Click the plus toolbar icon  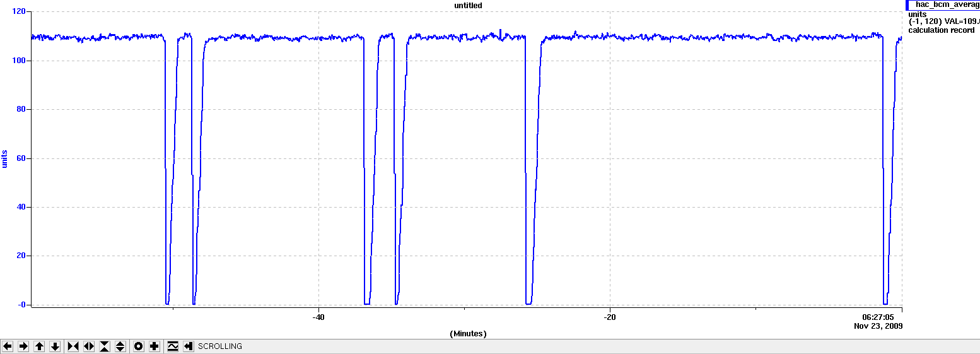click(x=155, y=346)
